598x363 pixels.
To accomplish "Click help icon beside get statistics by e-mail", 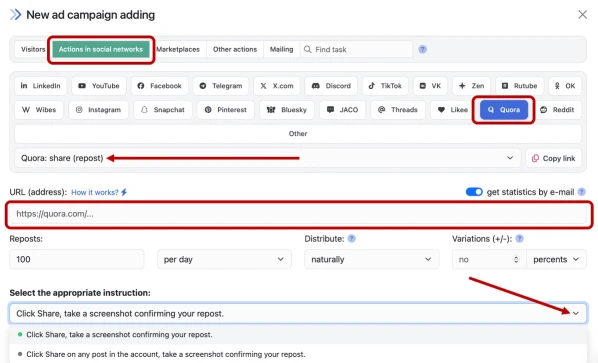I will point(582,192).
